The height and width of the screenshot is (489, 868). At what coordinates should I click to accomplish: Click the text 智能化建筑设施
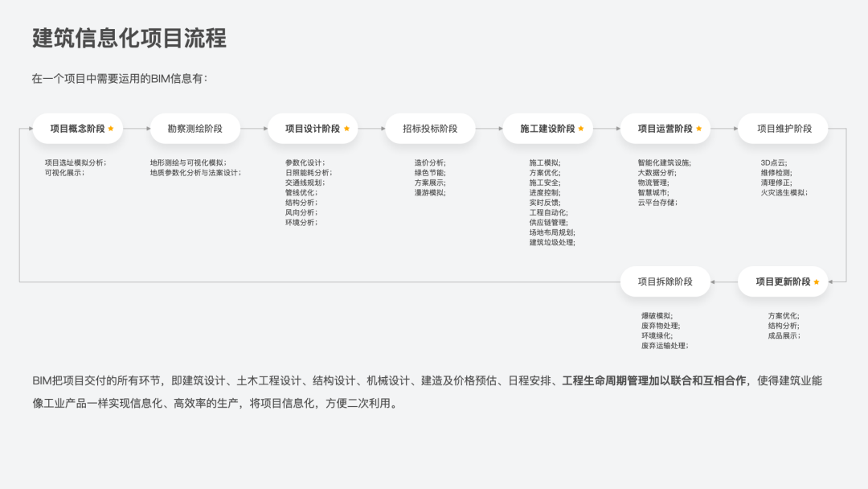tap(663, 162)
